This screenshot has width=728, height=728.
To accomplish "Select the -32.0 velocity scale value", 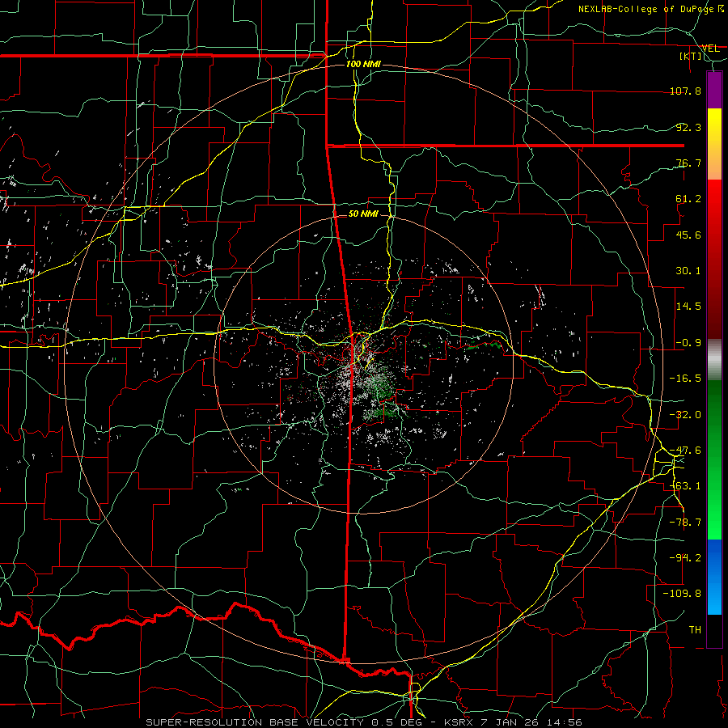I will pos(685,415).
